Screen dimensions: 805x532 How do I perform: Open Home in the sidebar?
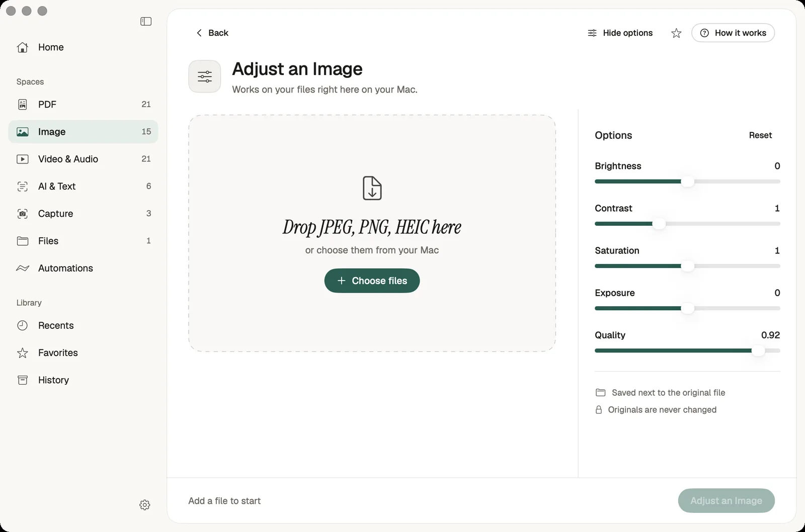click(x=83, y=47)
